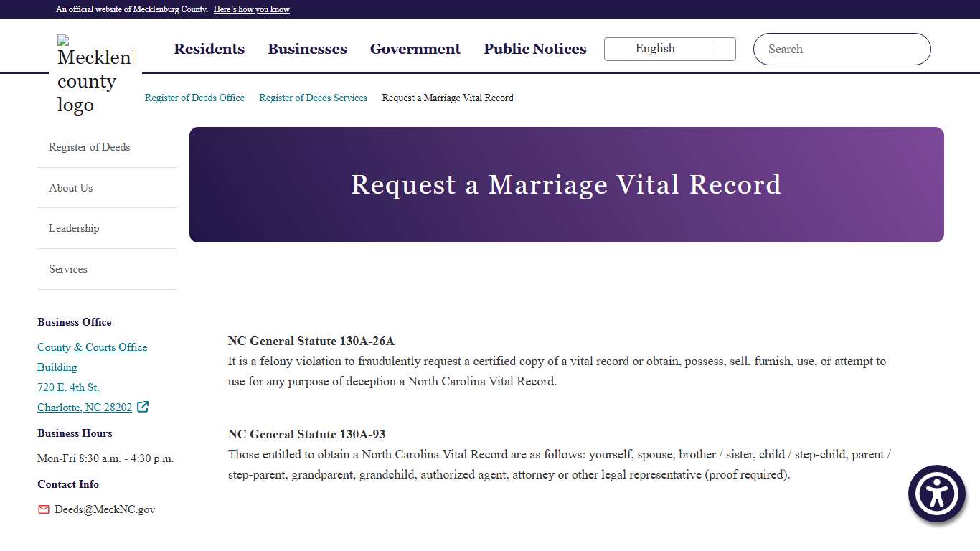
Task: Open the Services sidebar page
Action: (x=67, y=269)
